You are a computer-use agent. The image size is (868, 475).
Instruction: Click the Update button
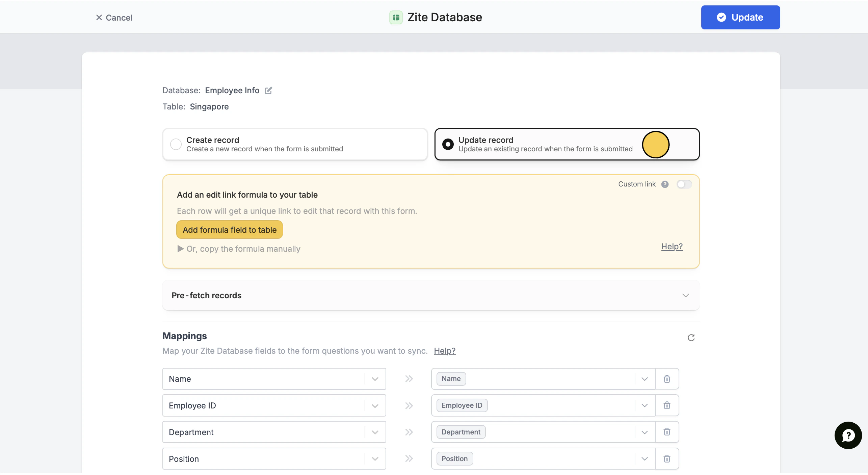click(740, 17)
